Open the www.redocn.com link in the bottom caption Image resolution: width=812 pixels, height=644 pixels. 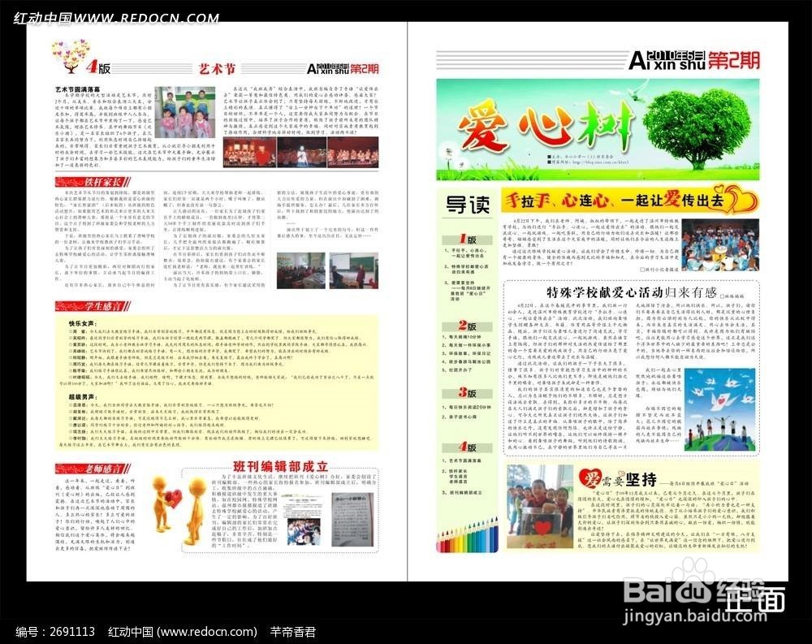pos(207,632)
